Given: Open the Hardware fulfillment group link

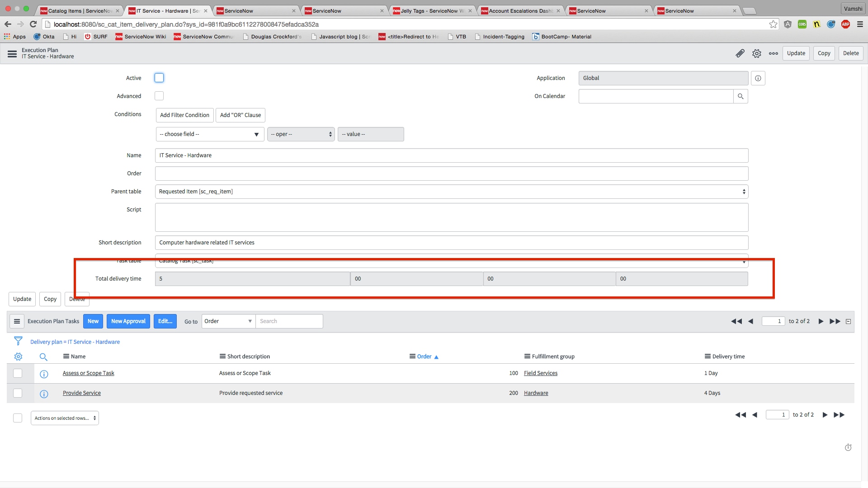Looking at the screenshot, I should [536, 393].
